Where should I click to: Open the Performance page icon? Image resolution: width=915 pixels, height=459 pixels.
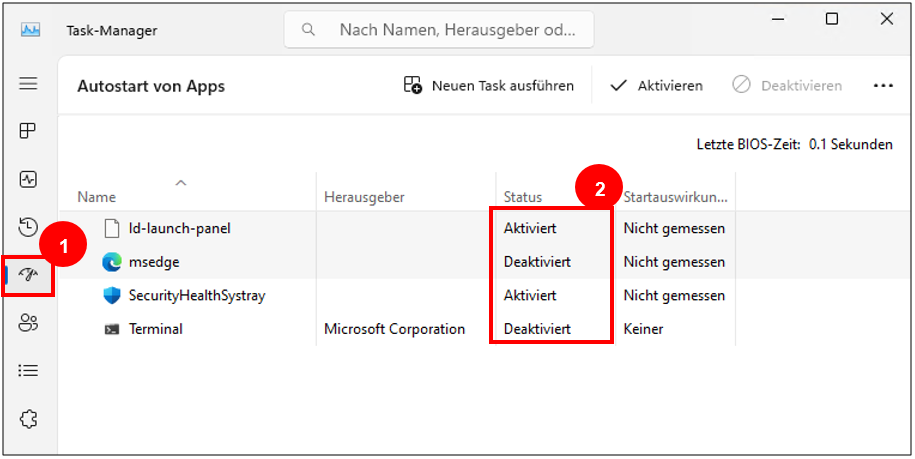28,179
